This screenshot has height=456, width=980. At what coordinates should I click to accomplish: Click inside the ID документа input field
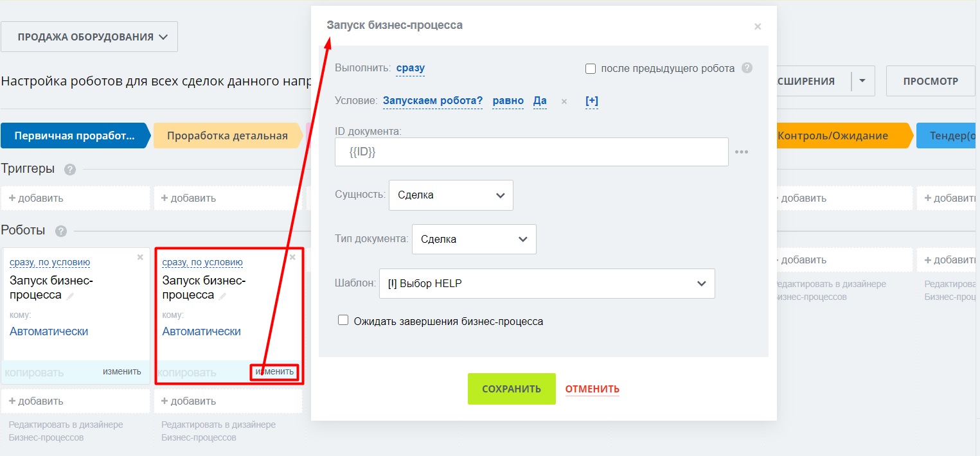531,152
